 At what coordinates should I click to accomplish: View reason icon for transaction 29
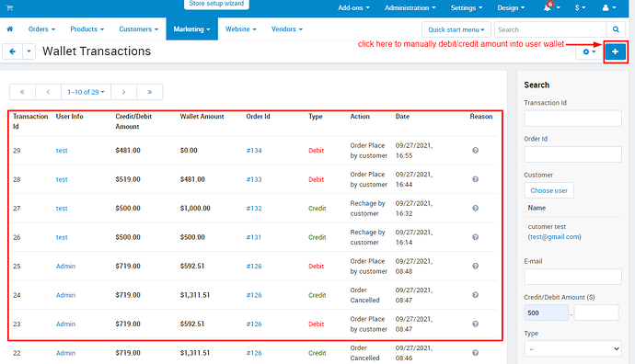pos(476,151)
